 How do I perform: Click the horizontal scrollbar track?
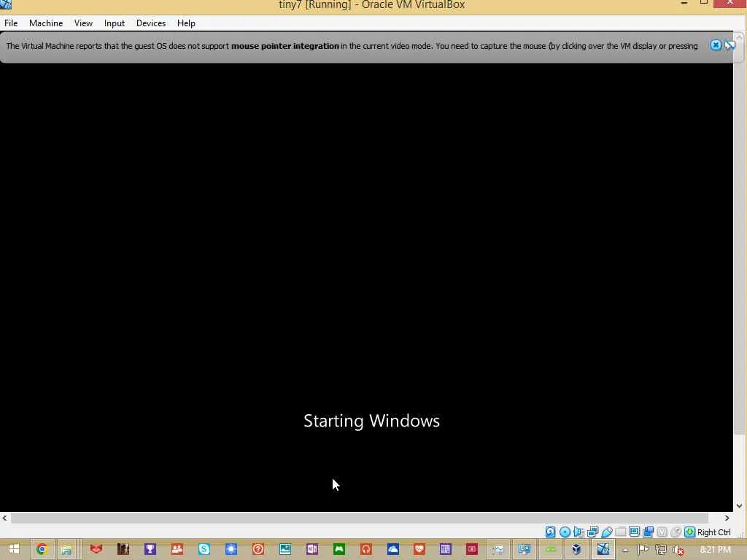coord(359,518)
